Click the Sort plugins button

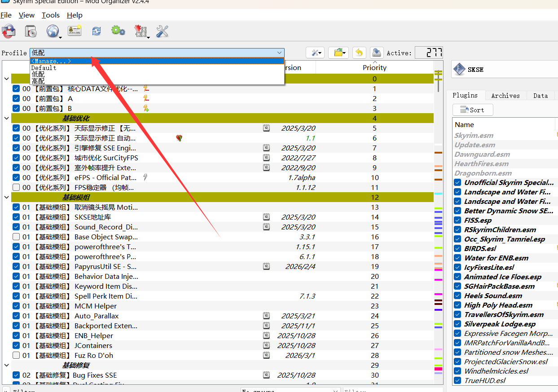pyautogui.click(x=473, y=110)
